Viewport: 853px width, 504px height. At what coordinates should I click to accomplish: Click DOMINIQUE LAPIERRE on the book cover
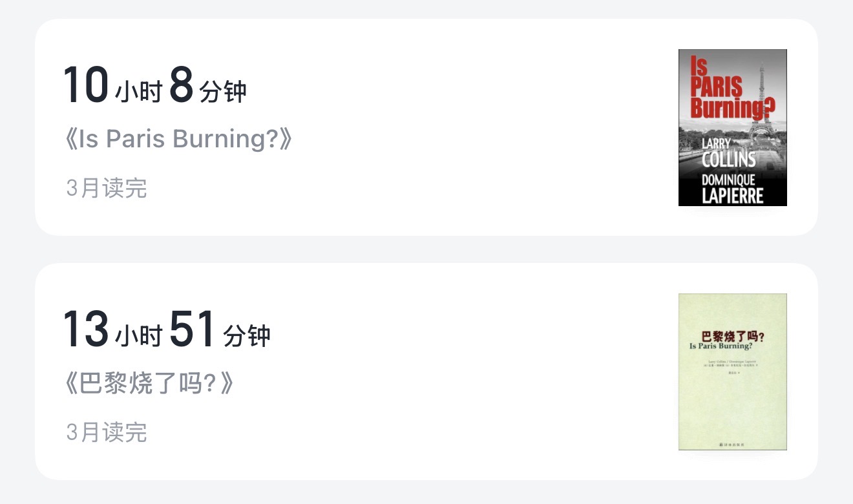click(x=732, y=188)
